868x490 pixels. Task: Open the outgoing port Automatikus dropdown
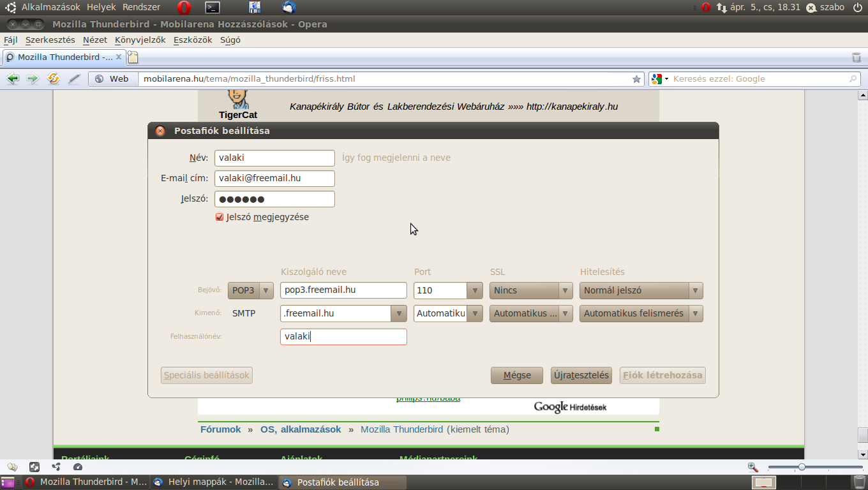tap(474, 313)
